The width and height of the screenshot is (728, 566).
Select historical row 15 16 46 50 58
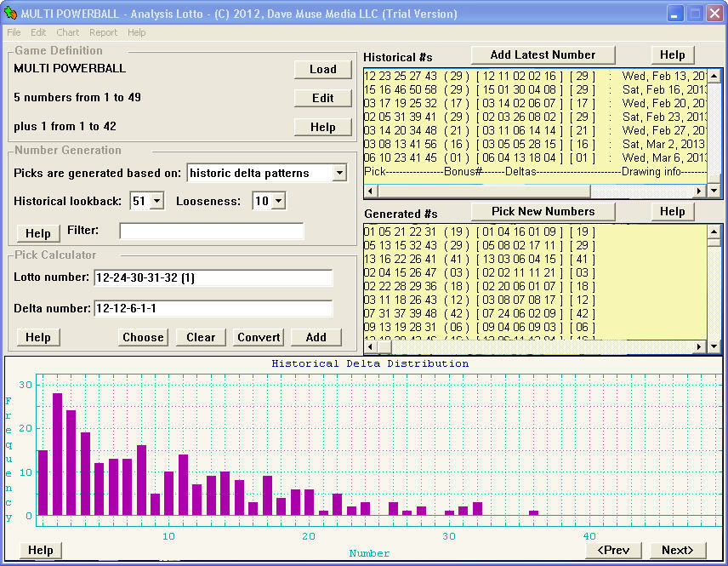pyautogui.click(x=535, y=89)
